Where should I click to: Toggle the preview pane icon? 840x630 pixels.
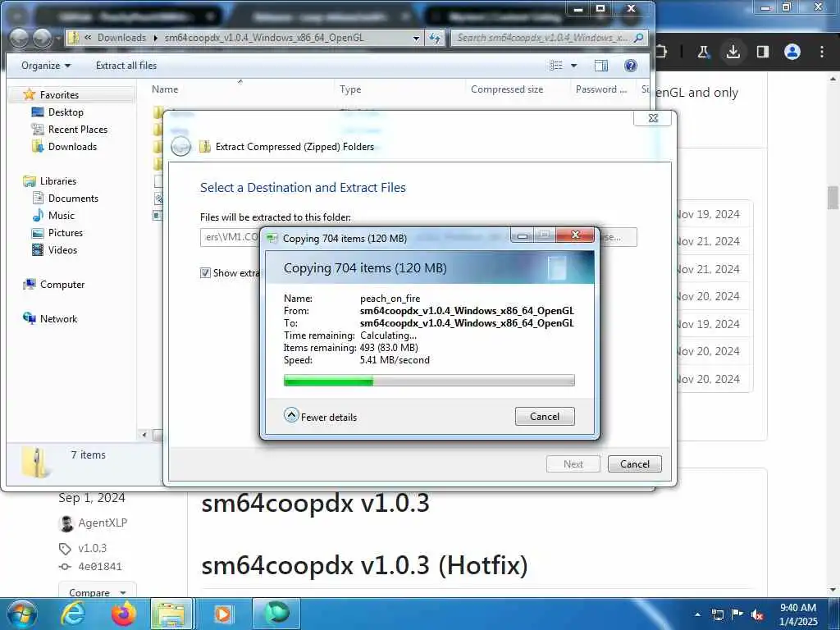(x=601, y=66)
